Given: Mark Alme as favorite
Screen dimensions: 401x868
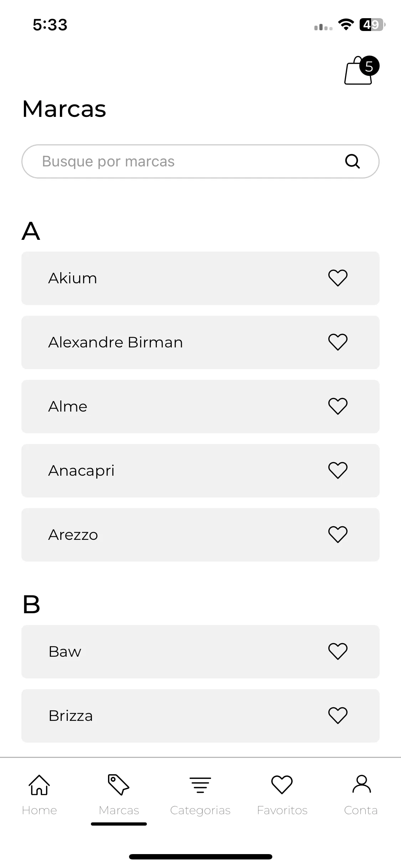Looking at the screenshot, I should point(338,406).
